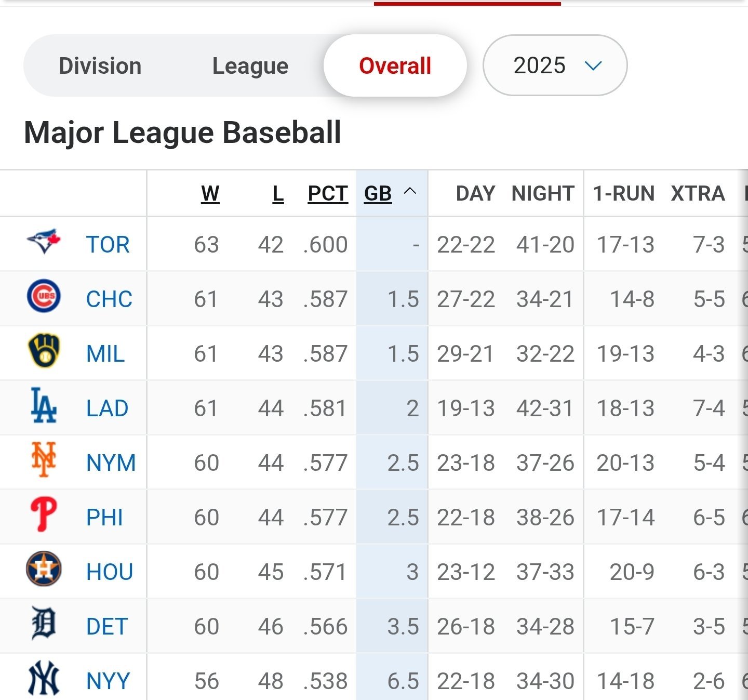748x700 pixels.
Task: Switch to League standings view
Action: tap(250, 66)
